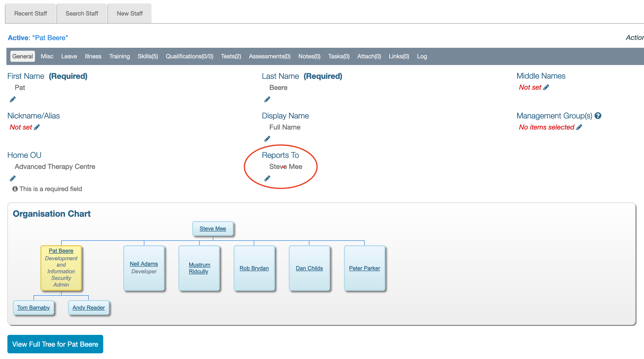
Task: Select the Tests(2) tab
Action: click(231, 56)
